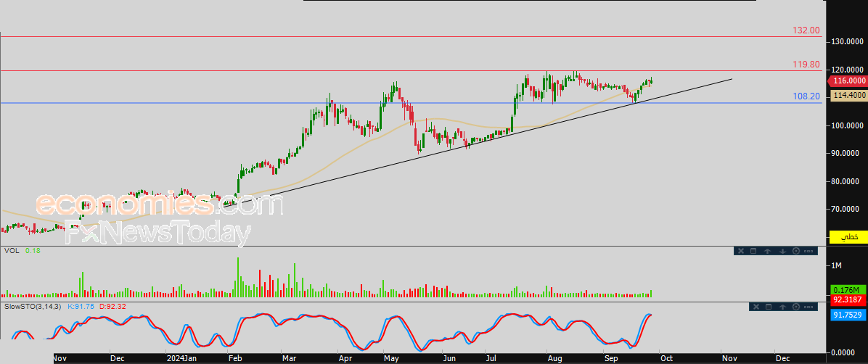Select the SlowSTO(3,14,3) indicator title
This screenshot has height=364, width=868.
pyautogui.click(x=33, y=305)
